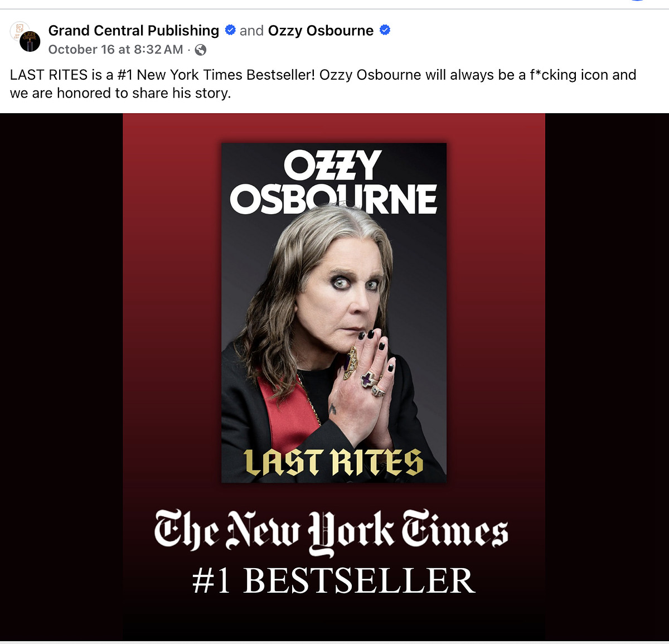
Task: Click verified badge beside Grand Central Publishing
Action: [230, 30]
